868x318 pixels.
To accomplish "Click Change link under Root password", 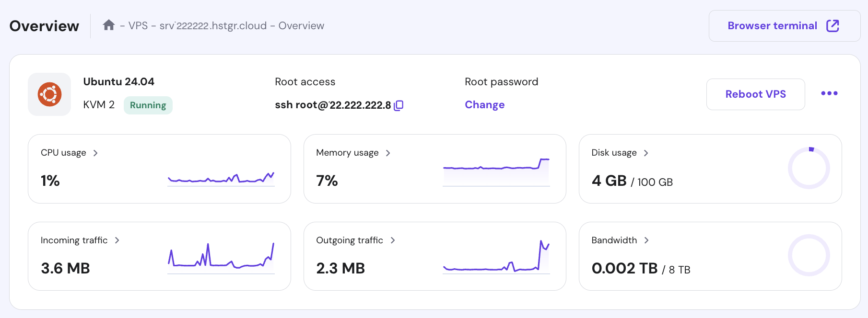I will [x=484, y=105].
